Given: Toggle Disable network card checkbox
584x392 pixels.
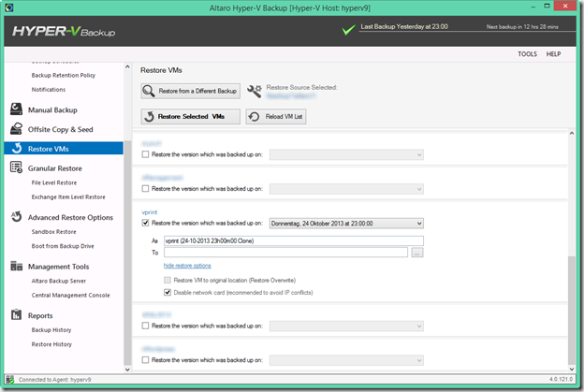Looking at the screenshot, I should click(x=168, y=292).
